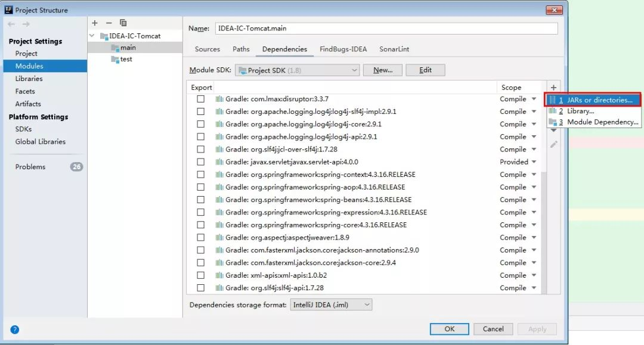The height and width of the screenshot is (345, 644).
Task: Click the Project Structure title bar icon
Action: pos(8,10)
